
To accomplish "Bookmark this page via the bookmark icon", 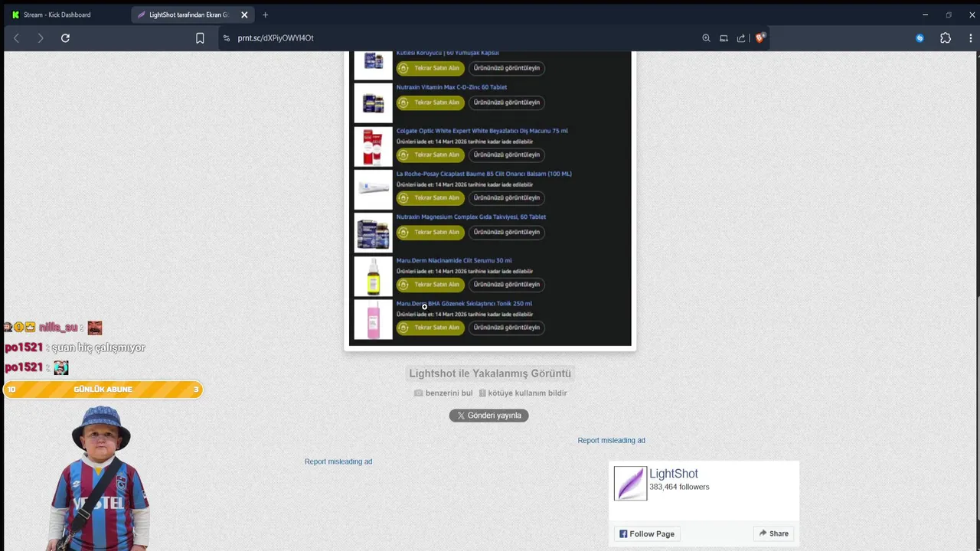I will coord(200,37).
